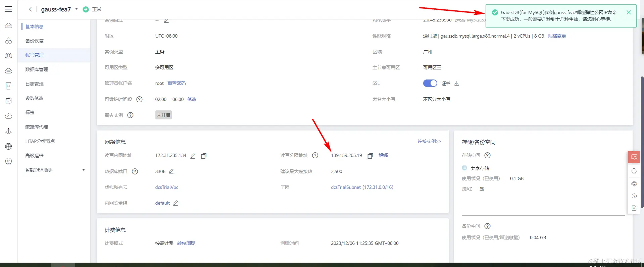Copy the private address 172.31.235.134
This screenshot has height=267, width=644.
[x=203, y=156]
